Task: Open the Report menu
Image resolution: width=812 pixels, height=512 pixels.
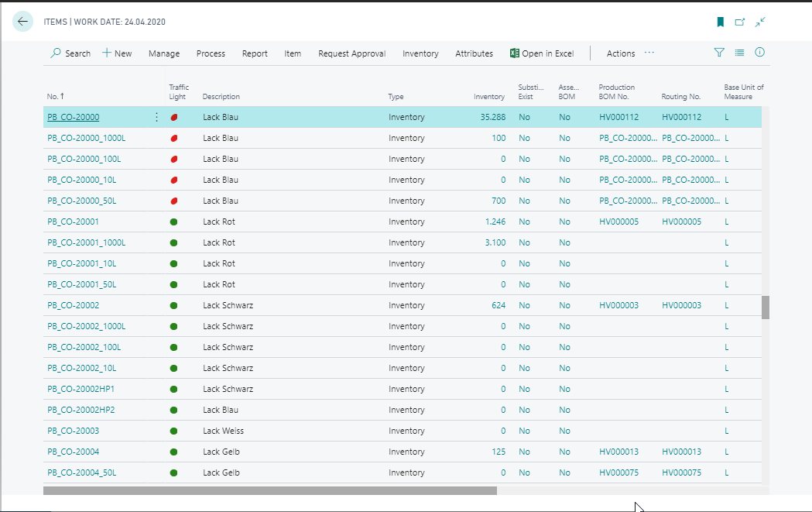Action: [255, 53]
